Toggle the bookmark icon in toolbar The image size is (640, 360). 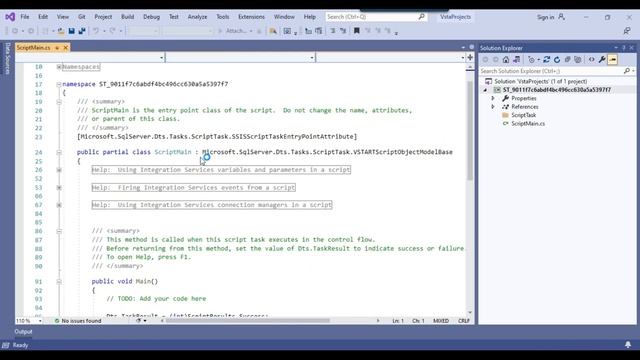click(356, 31)
